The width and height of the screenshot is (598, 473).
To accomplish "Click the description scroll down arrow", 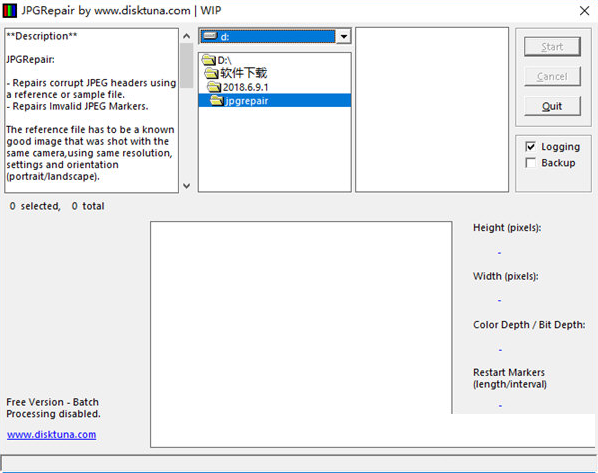I will coord(186,186).
